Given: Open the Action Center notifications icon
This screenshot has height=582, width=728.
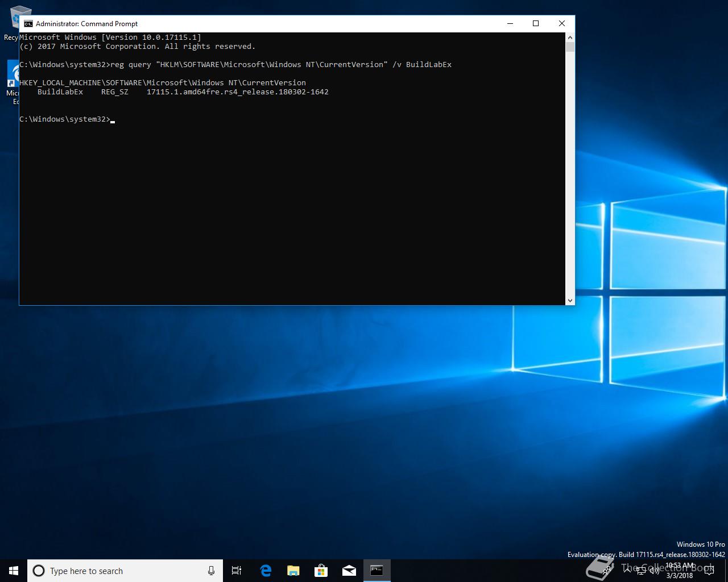Looking at the screenshot, I should 709,571.
